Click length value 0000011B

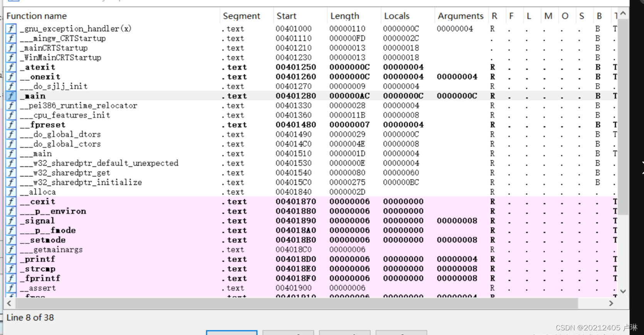(347, 115)
